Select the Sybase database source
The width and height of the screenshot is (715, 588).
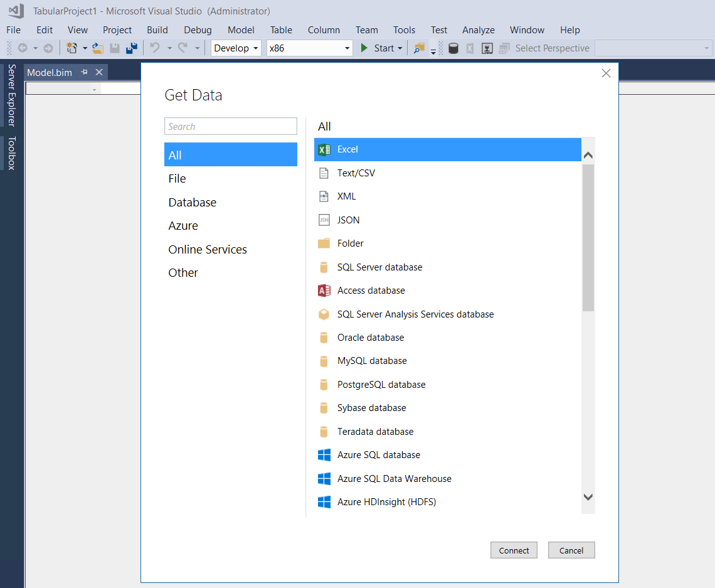click(447, 408)
